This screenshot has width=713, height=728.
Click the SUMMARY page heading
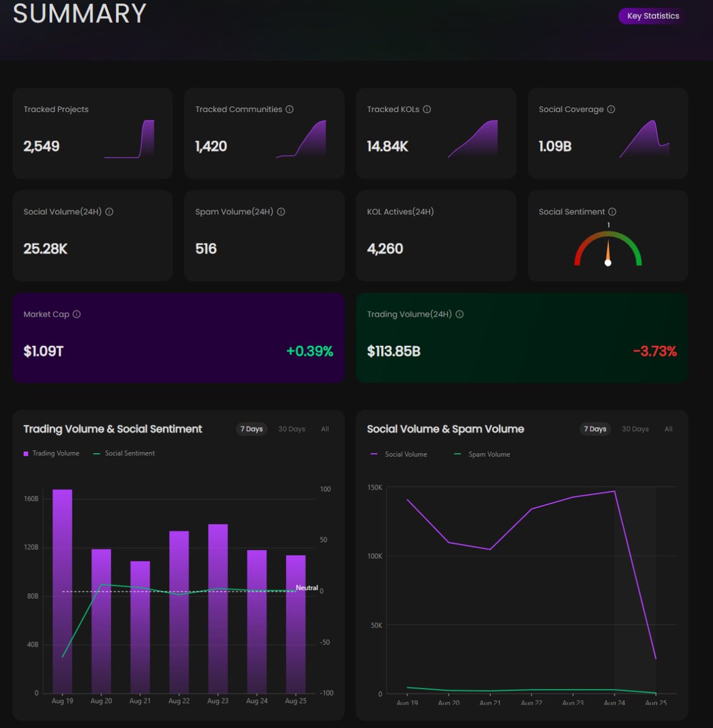[x=79, y=13]
